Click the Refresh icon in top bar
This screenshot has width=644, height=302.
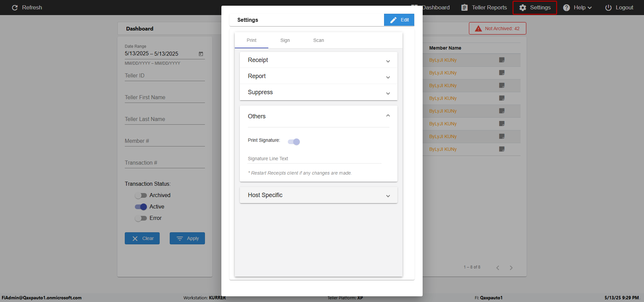coord(15,8)
